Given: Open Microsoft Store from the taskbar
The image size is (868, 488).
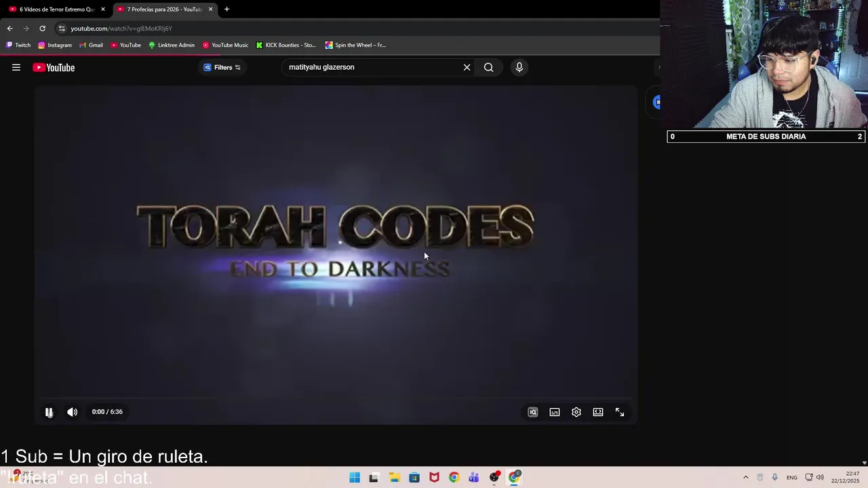Looking at the screenshot, I should [x=414, y=477].
